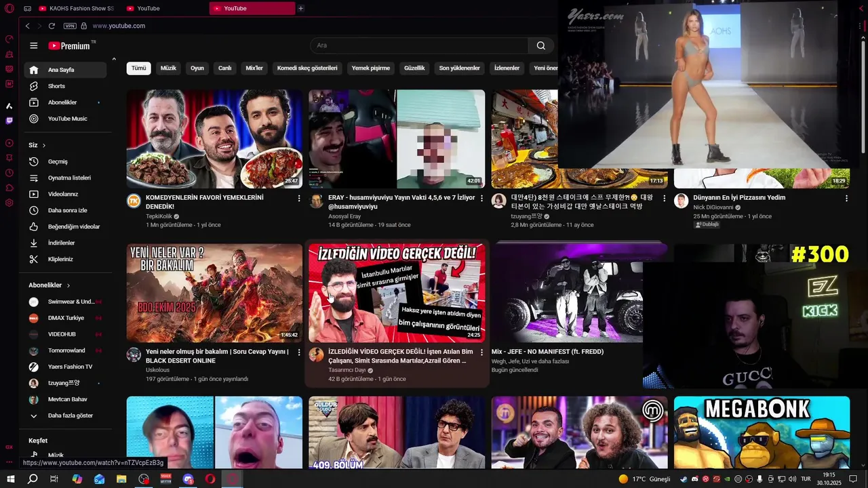
Task: Click Tasarımcı Dayı channel name
Action: point(347,370)
